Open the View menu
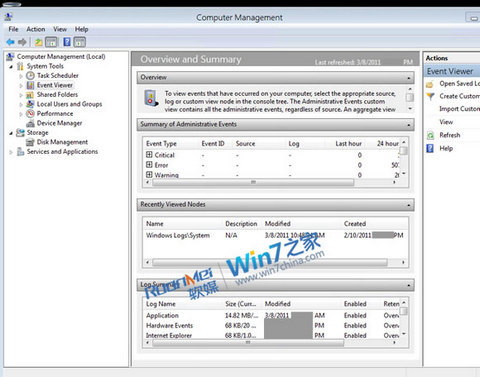Screen dimensions: 480x377 click(x=60, y=29)
